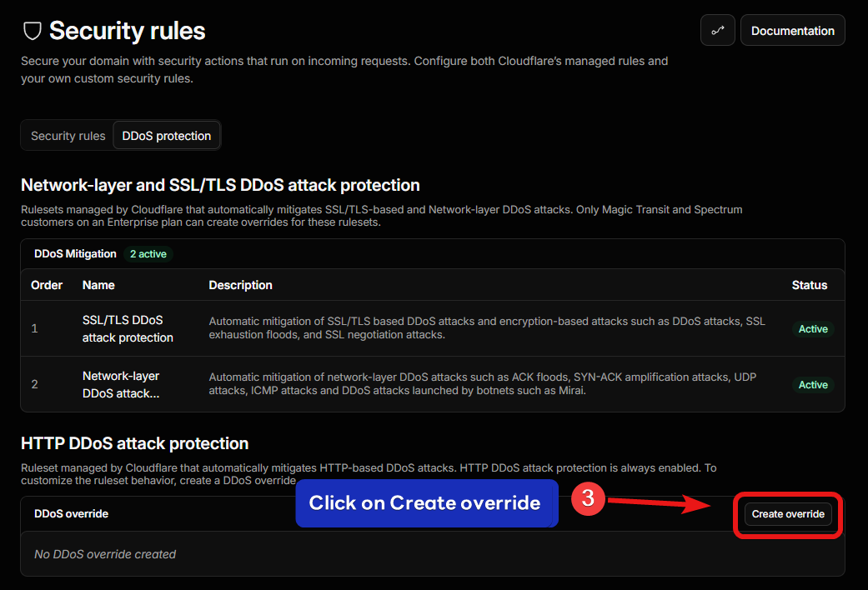Click Active status of SSL/TLS rule
The width and height of the screenshot is (868, 590).
[813, 329]
